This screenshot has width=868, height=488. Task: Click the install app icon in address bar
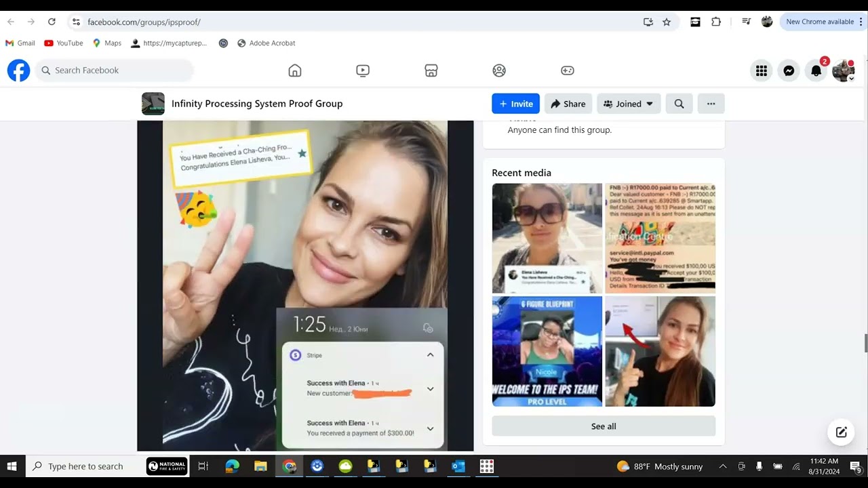tap(648, 22)
